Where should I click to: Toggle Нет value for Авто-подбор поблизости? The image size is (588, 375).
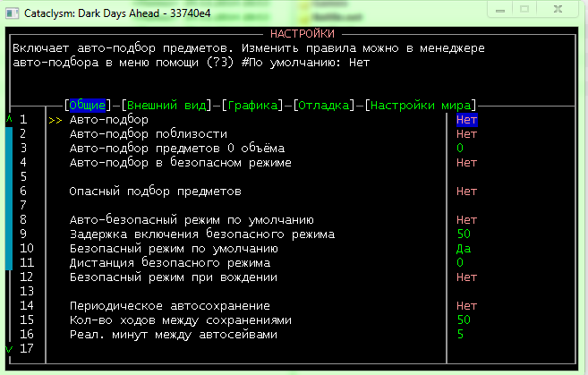tap(467, 134)
